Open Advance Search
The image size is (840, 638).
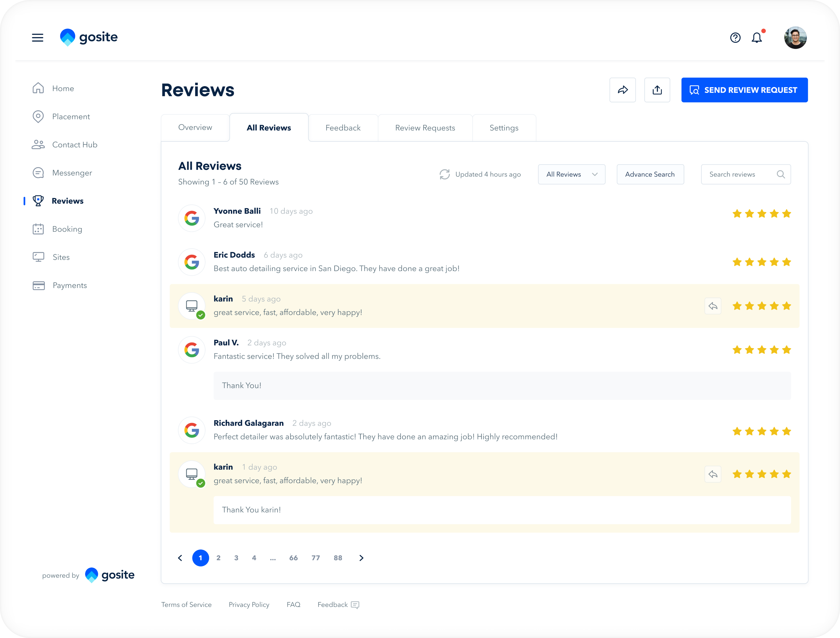(x=650, y=174)
